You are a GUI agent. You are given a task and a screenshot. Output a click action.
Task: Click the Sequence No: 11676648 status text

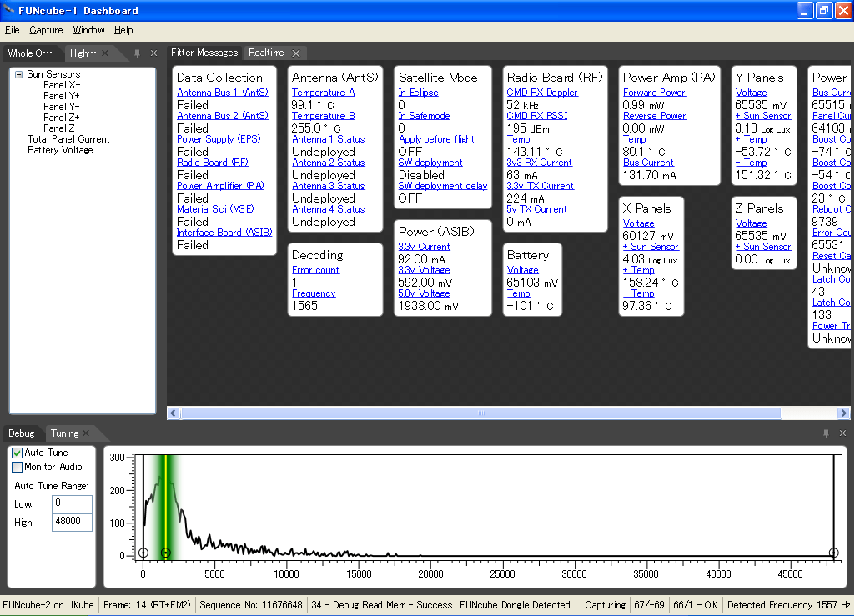(x=251, y=605)
